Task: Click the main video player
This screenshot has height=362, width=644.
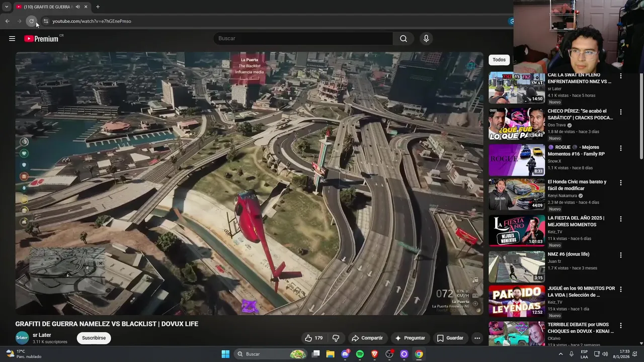Action: (249, 184)
